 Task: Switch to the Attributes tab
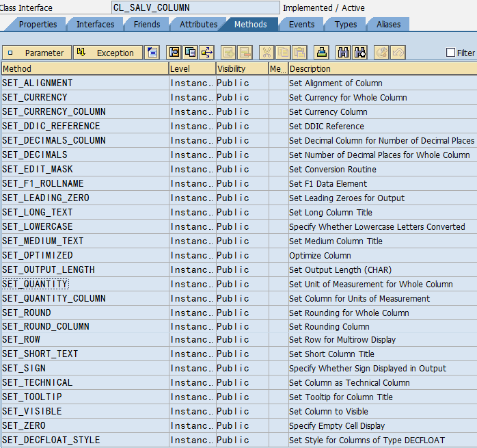point(198,25)
